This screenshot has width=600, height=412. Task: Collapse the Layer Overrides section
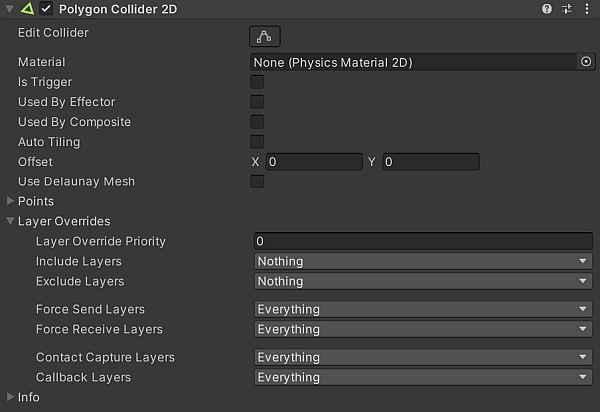click(x=11, y=221)
